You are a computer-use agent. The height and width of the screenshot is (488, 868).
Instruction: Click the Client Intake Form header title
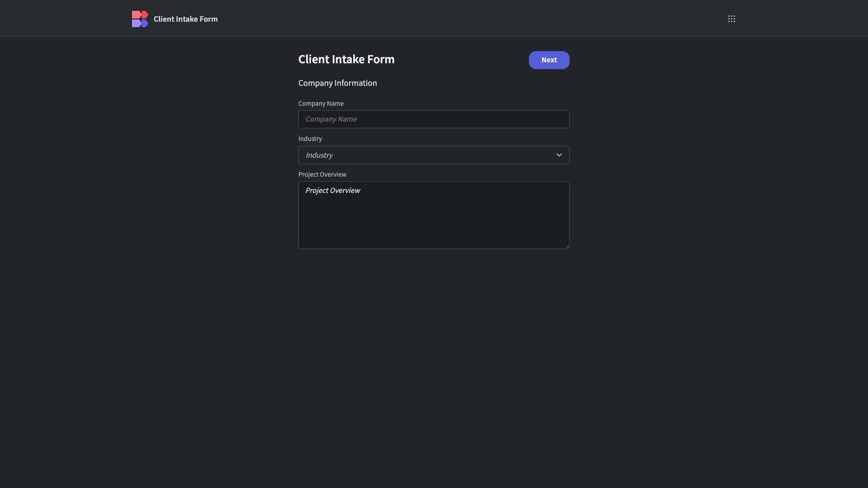pos(346,59)
